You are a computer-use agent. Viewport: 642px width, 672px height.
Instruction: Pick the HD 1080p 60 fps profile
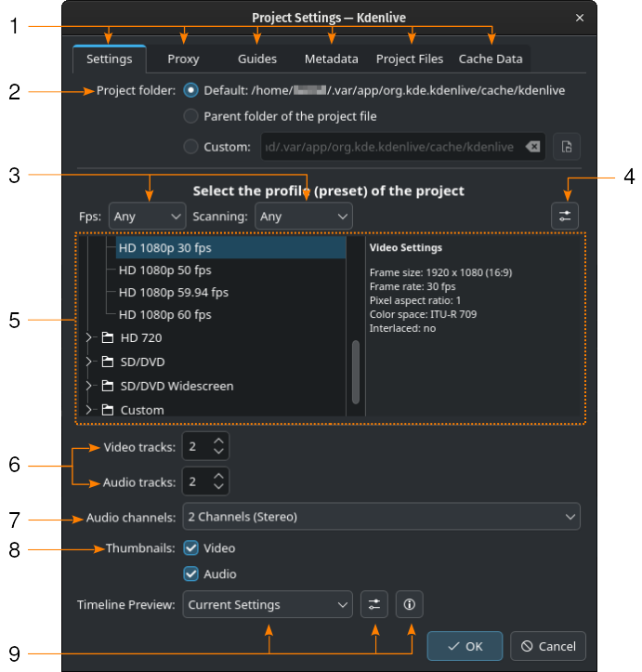pyautogui.click(x=230, y=314)
